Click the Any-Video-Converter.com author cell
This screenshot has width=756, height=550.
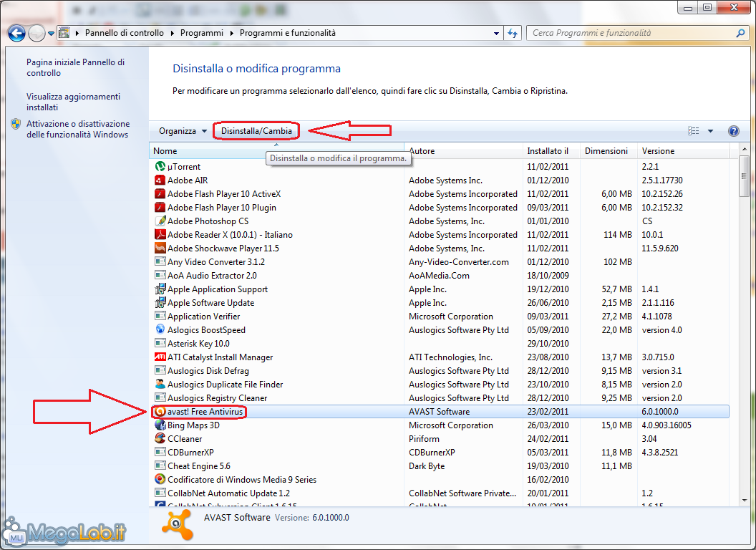tap(458, 262)
